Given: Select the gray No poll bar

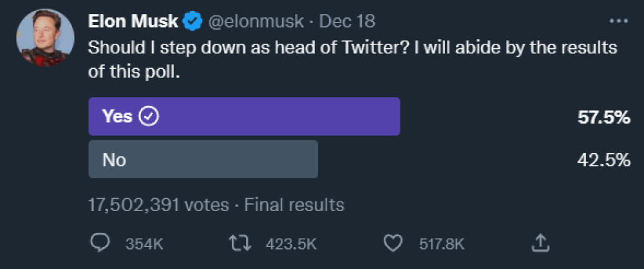Looking at the screenshot, I should click(204, 159).
